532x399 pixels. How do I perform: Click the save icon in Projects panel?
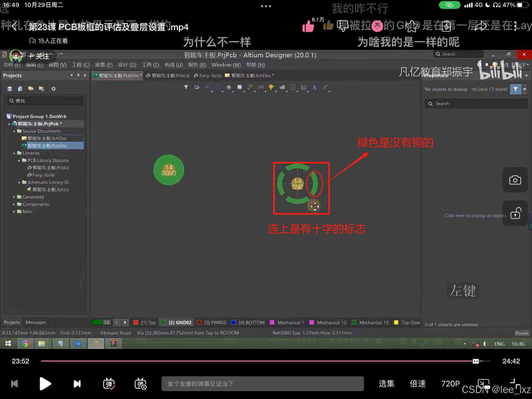pos(10,89)
